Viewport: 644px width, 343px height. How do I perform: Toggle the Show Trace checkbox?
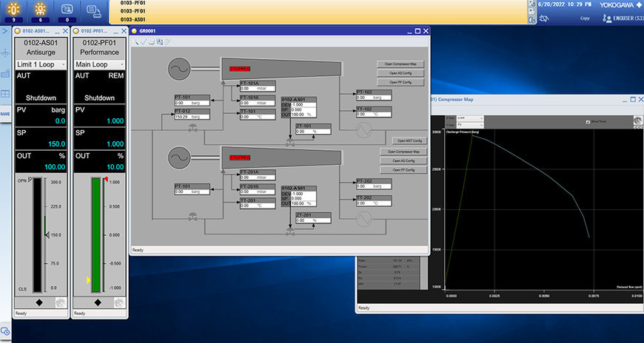click(588, 121)
